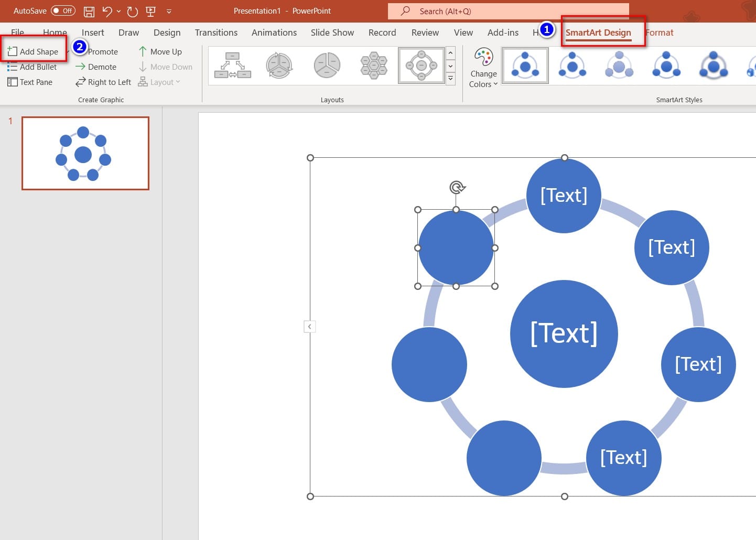The width and height of the screenshot is (756, 540).
Task: Open the Layout dropdown in Create Graphic
Action: [x=159, y=82]
